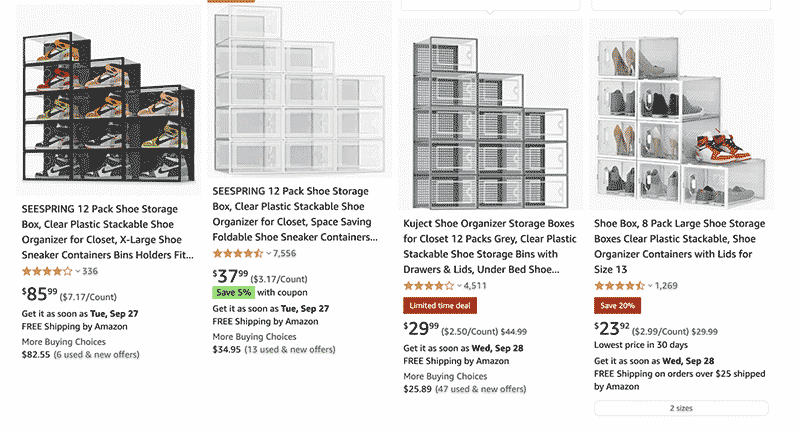Click star rating of Kuject organizer
This screenshot has height=430, width=800.
pos(427,286)
